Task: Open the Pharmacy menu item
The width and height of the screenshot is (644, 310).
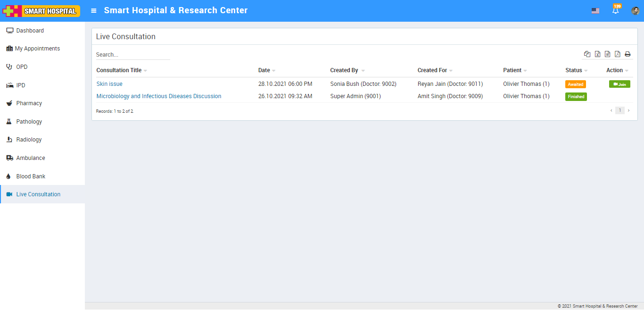Action: click(x=29, y=103)
